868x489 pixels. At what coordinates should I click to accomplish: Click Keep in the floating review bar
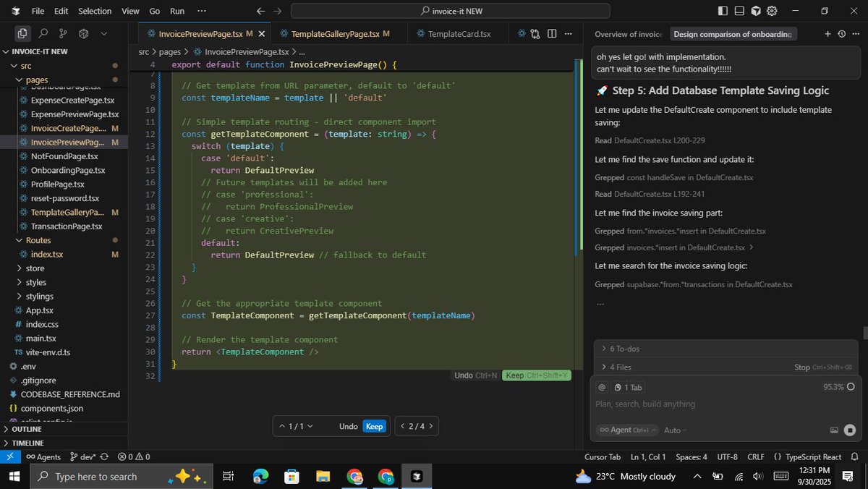click(x=374, y=426)
